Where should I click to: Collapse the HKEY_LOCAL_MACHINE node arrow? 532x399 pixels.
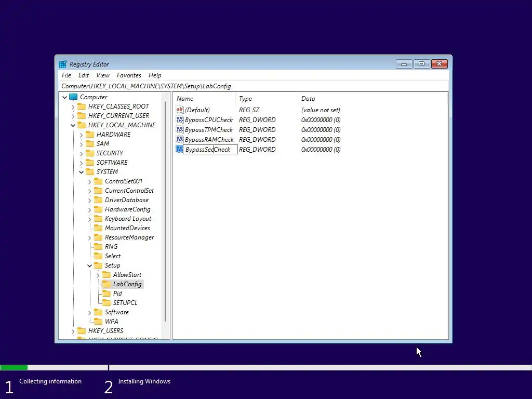tap(73, 126)
